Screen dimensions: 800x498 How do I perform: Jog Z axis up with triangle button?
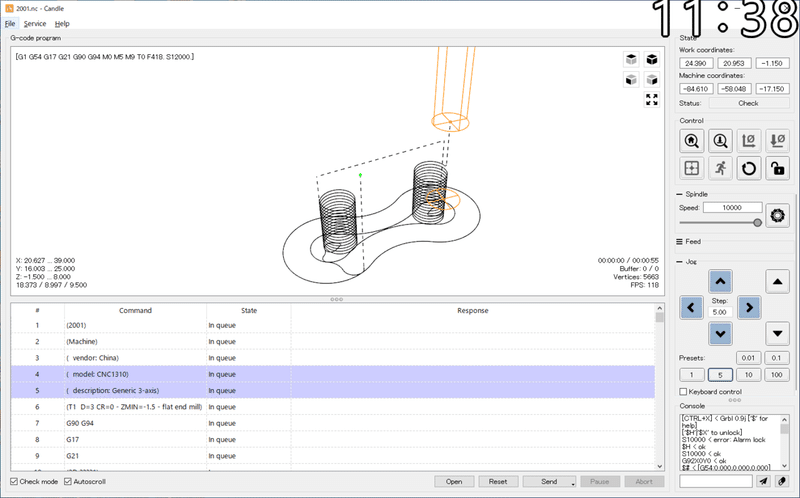click(x=778, y=281)
